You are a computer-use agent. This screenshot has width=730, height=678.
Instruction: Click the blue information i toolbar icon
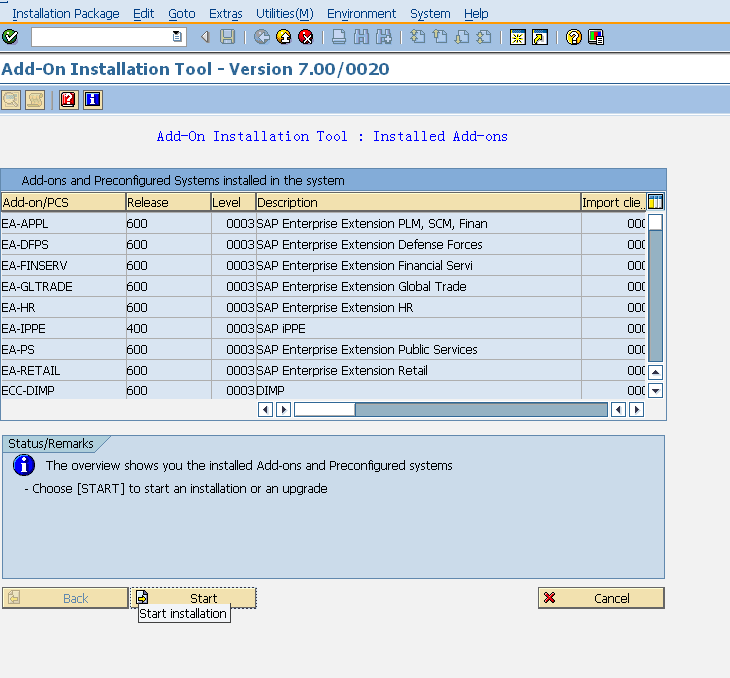(x=93, y=100)
